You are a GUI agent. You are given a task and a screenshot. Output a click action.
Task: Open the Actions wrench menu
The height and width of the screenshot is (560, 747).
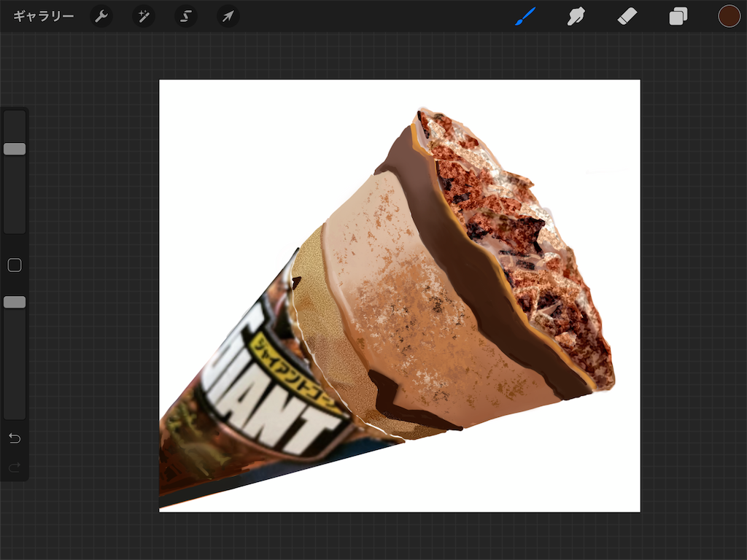click(x=101, y=16)
